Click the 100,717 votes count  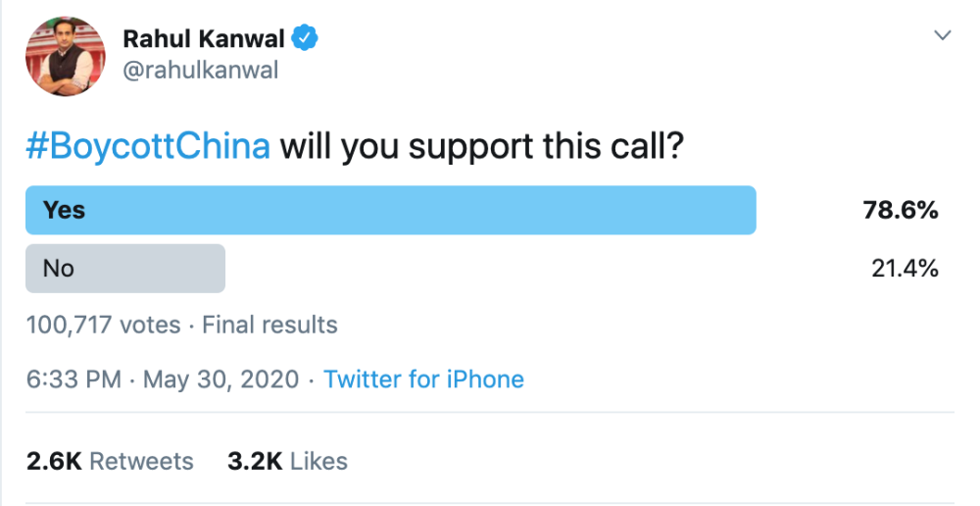(103, 325)
